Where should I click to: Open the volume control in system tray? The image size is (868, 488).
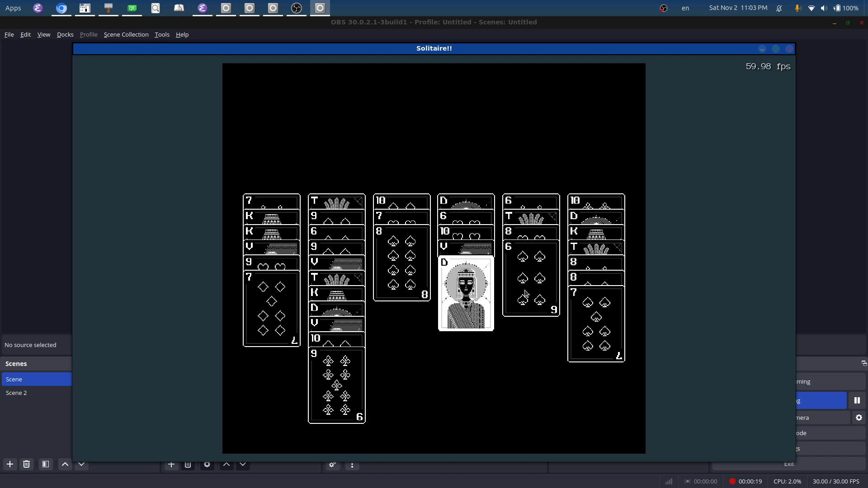pyautogui.click(x=824, y=8)
